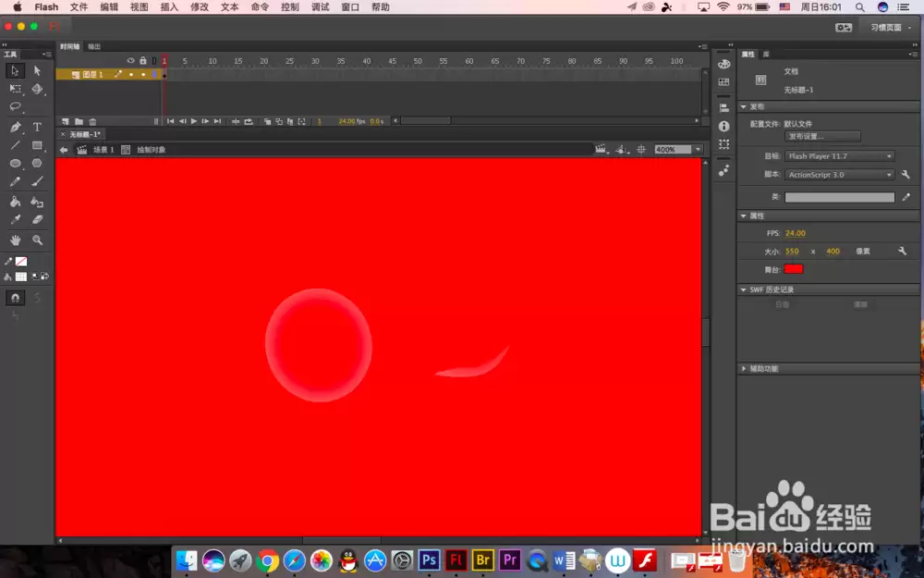Switch to the 输出 tab
Viewport: 924px width, 578px height.
click(x=94, y=46)
